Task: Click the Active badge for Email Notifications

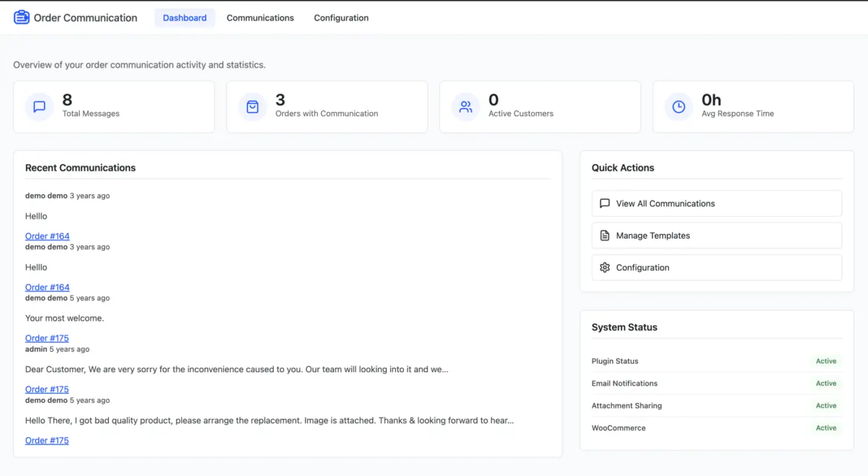Action: coord(826,383)
